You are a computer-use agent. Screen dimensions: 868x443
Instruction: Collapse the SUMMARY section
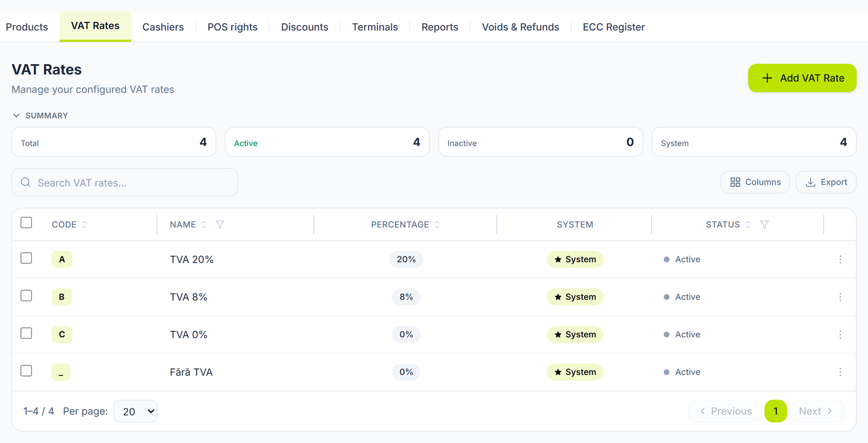41,116
